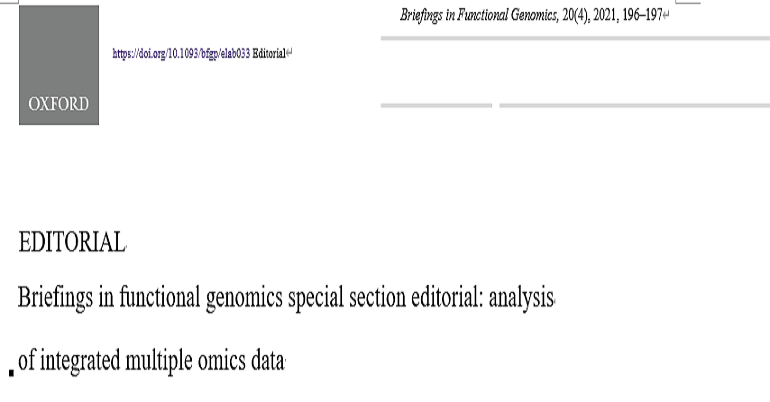Screen dimensions: 770x402
Task: Click the italic Briefings in Functional Genomics citation
Action: 478,15
